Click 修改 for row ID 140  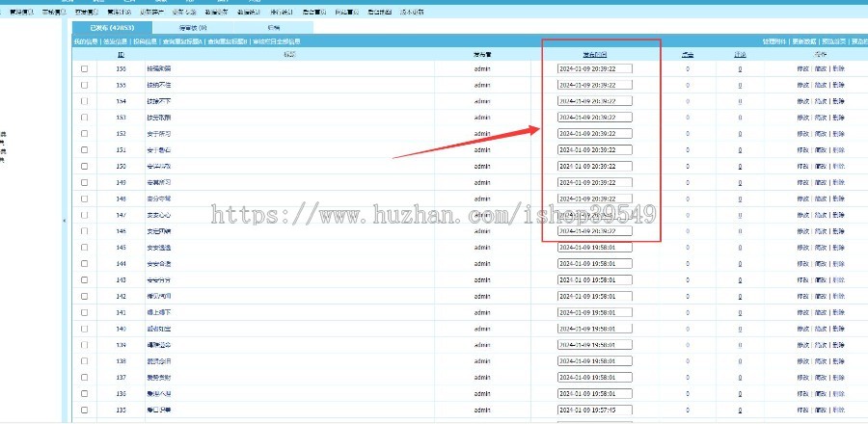pyautogui.click(x=802, y=329)
